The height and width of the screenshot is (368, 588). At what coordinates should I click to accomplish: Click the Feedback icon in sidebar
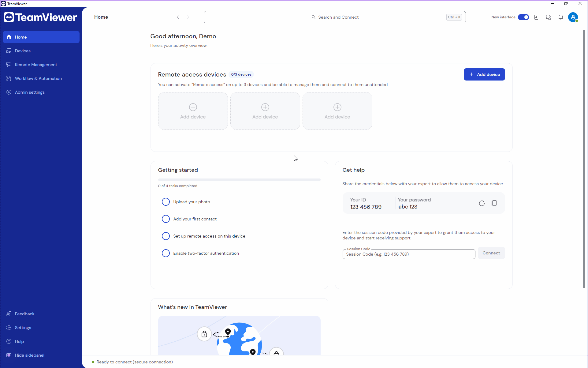(x=9, y=314)
